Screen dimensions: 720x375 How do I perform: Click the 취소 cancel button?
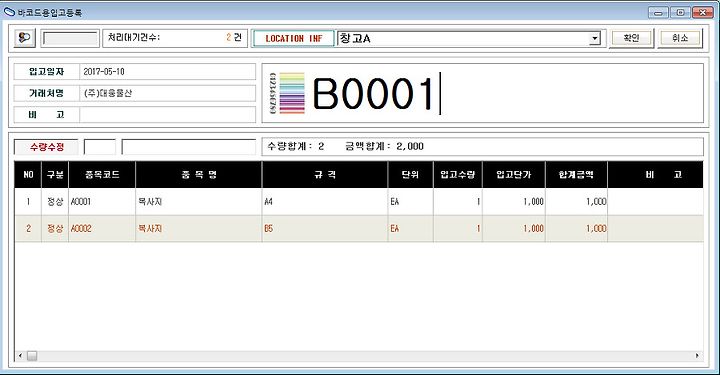tap(680, 38)
